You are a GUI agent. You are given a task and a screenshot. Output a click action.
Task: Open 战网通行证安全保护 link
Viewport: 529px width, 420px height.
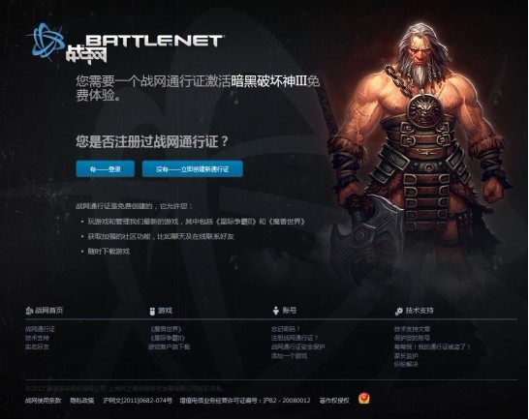coord(297,346)
